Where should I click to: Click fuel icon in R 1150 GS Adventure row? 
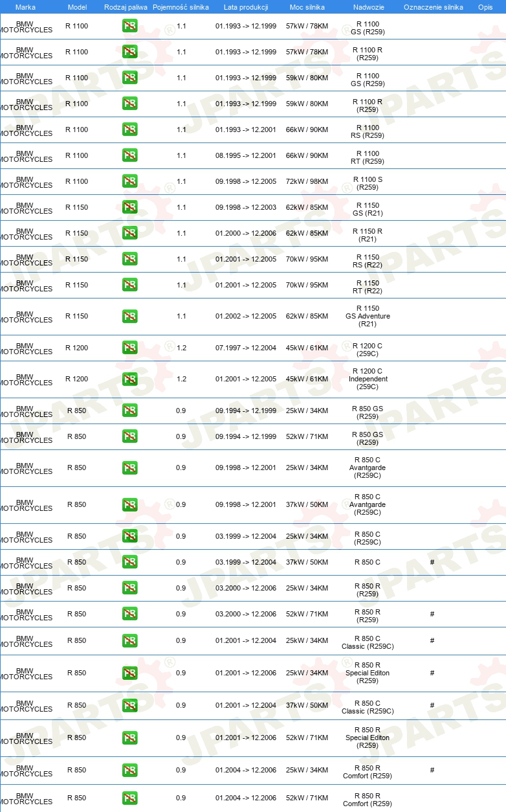[x=130, y=316]
